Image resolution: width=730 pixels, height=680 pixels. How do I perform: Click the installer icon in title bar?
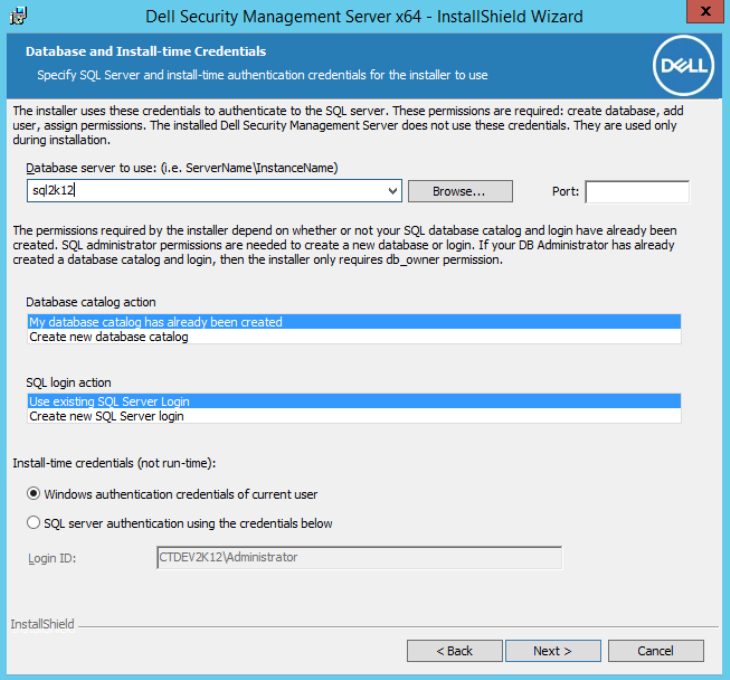[x=19, y=16]
